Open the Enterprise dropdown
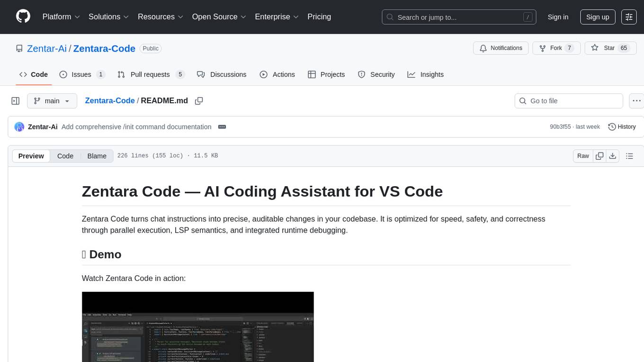Screen dimensions: 644x362 tap(277, 17)
